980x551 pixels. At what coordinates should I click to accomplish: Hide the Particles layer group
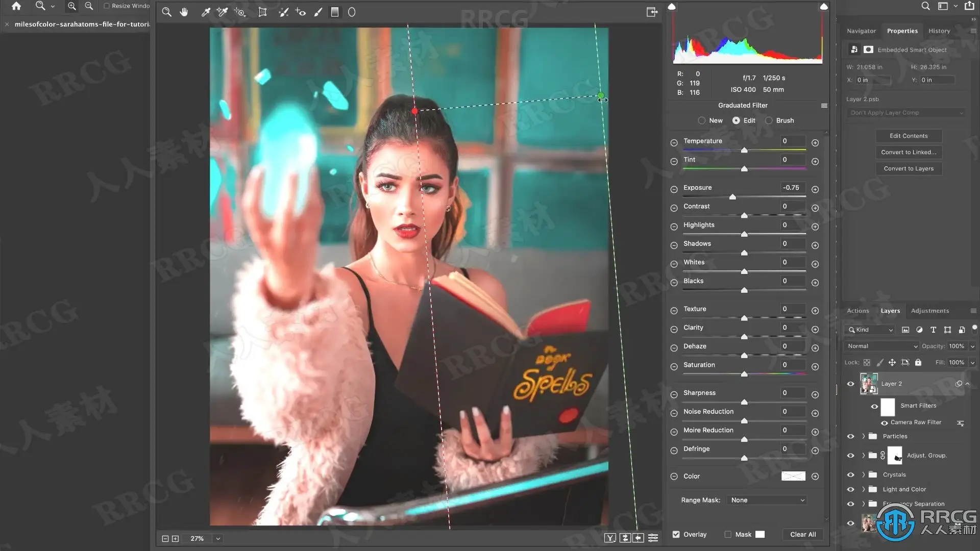point(850,436)
